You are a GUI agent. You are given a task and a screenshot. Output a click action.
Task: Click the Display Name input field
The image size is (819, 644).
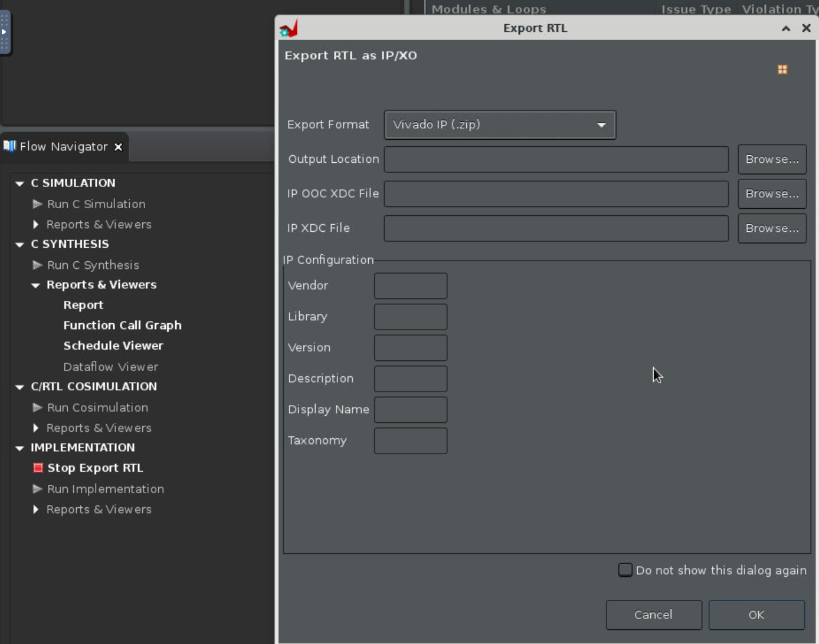coord(411,410)
